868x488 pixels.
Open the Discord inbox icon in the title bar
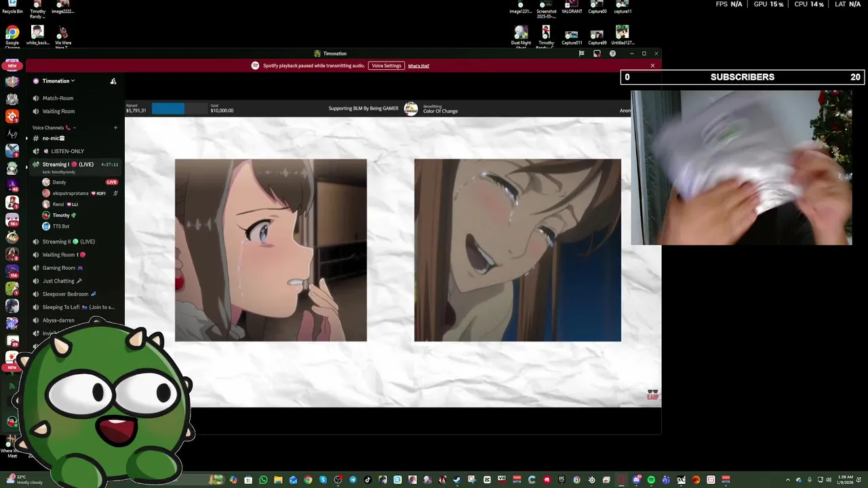(x=597, y=54)
